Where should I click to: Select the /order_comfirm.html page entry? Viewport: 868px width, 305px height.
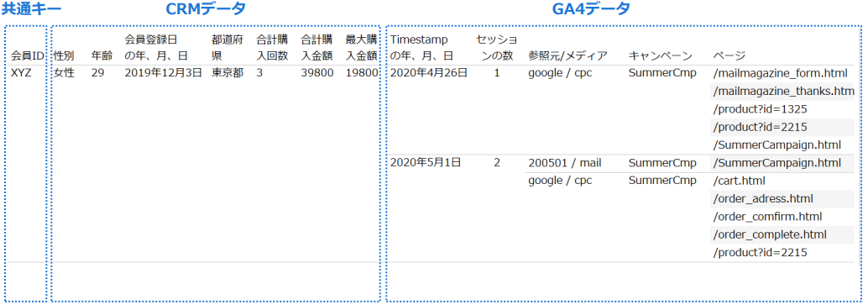(x=767, y=216)
